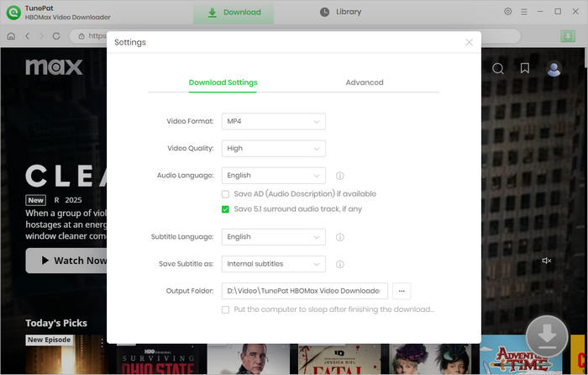Click the TunePat logo icon
This screenshot has height=375, width=588.
13,13
